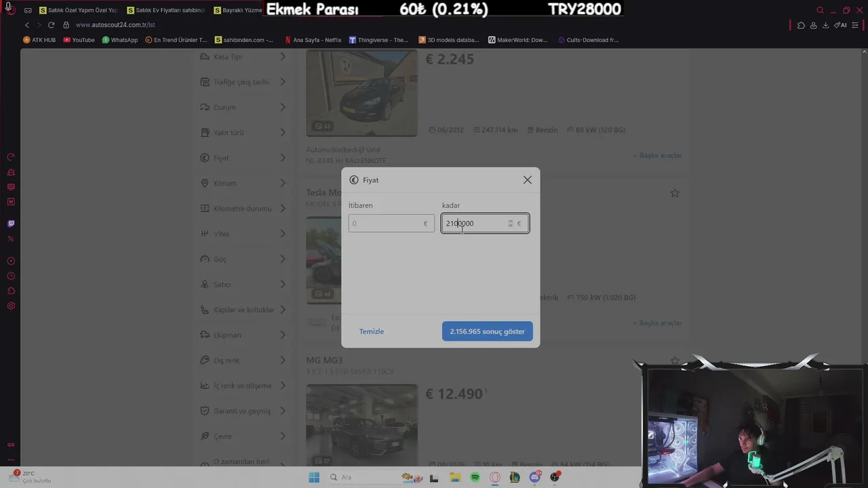Open File Explorer from the taskbar
868x488 pixels.
[x=455, y=477]
